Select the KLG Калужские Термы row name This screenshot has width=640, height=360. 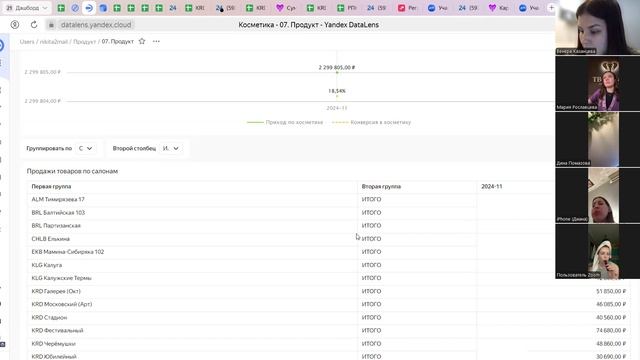pos(62,278)
